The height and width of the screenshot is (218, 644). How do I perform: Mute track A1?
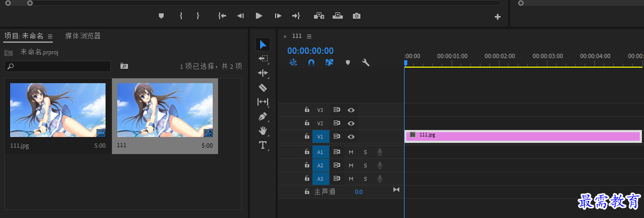pyautogui.click(x=351, y=152)
